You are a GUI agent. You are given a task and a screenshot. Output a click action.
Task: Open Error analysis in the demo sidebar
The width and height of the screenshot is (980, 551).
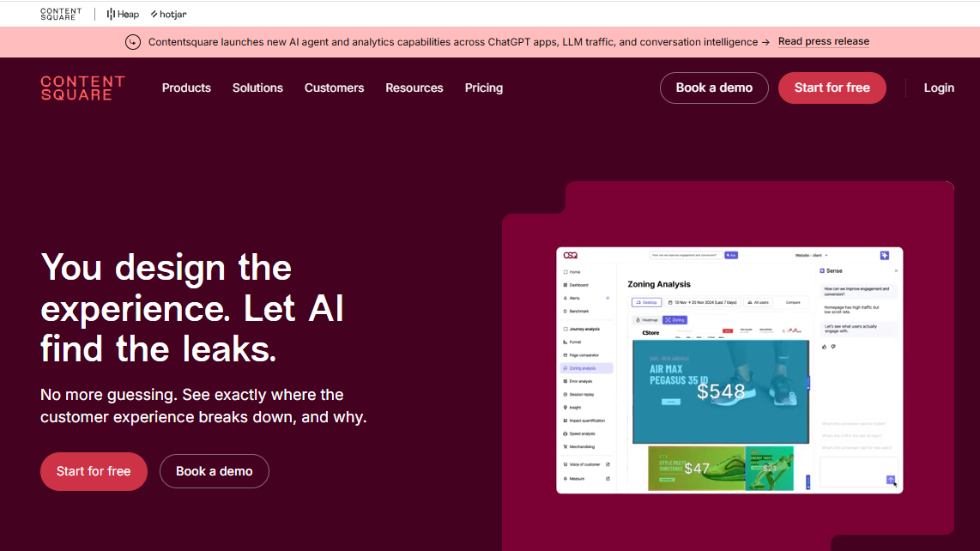[578, 382]
